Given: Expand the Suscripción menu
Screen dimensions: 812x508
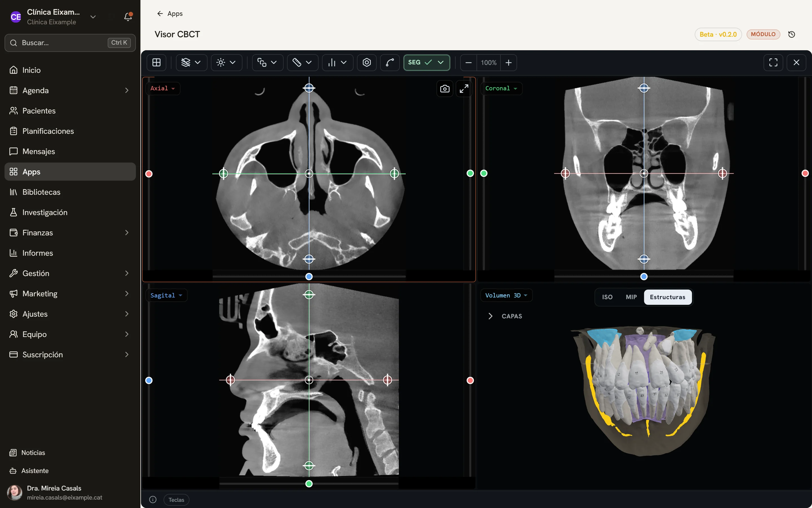Looking at the screenshot, I should coord(70,354).
